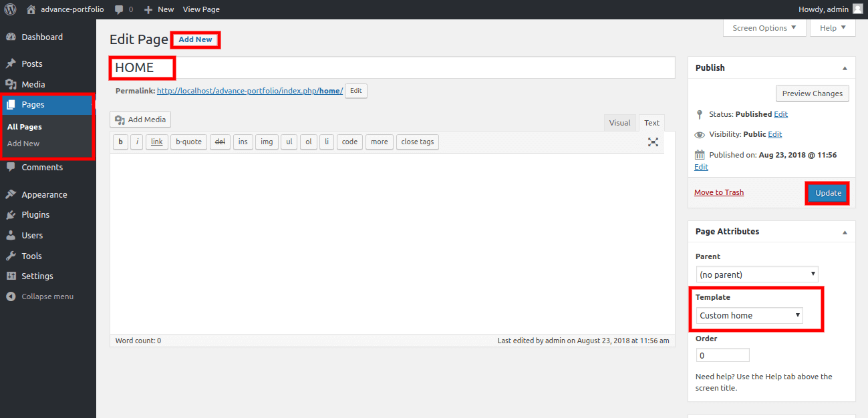
Task: Click the img quicktag button
Action: pyautogui.click(x=267, y=142)
